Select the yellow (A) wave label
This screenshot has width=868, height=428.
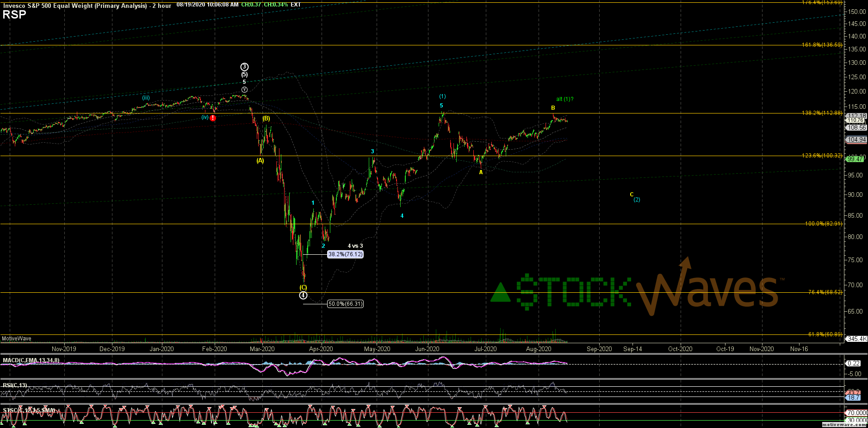[260, 160]
